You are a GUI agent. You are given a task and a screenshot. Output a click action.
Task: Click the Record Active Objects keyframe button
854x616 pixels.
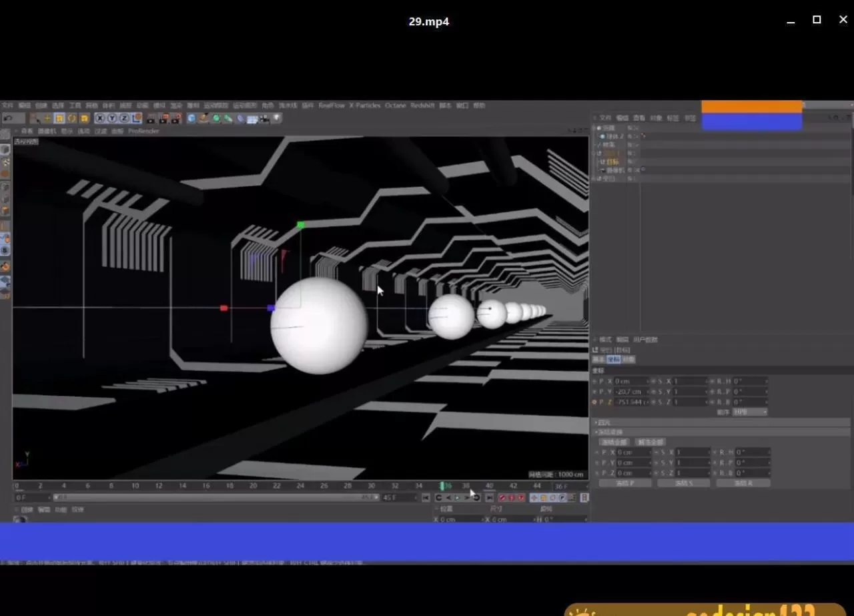tap(502, 498)
